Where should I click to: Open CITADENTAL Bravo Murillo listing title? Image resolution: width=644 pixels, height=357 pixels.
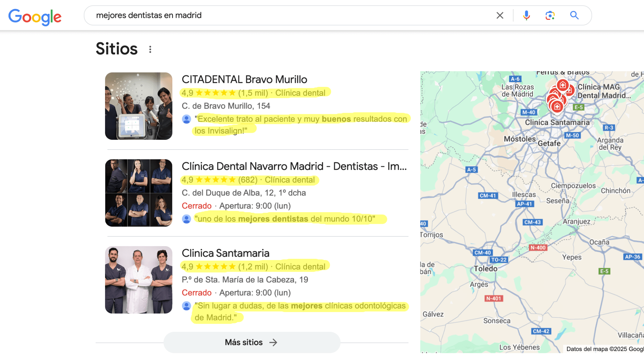pyautogui.click(x=244, y=79)
